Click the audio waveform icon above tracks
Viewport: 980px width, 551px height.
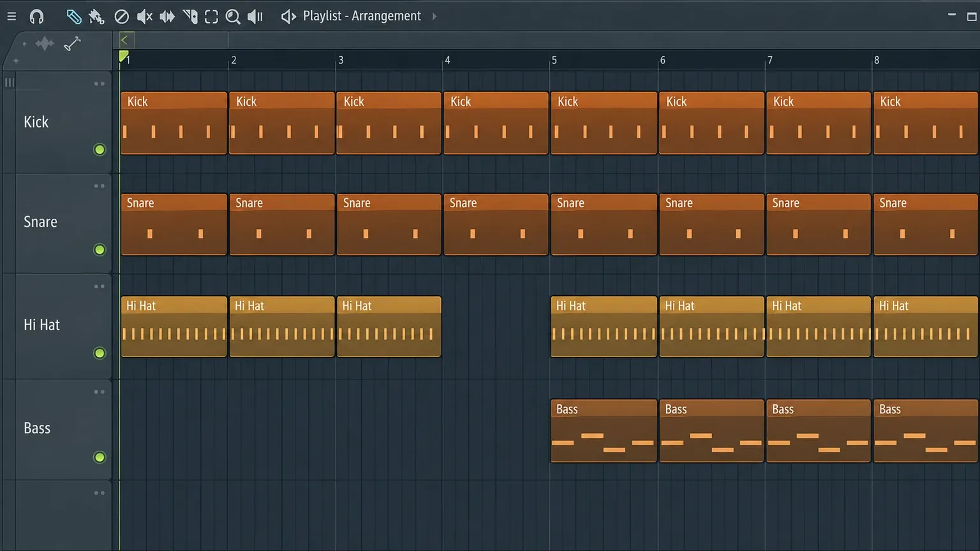coord(45,43)
